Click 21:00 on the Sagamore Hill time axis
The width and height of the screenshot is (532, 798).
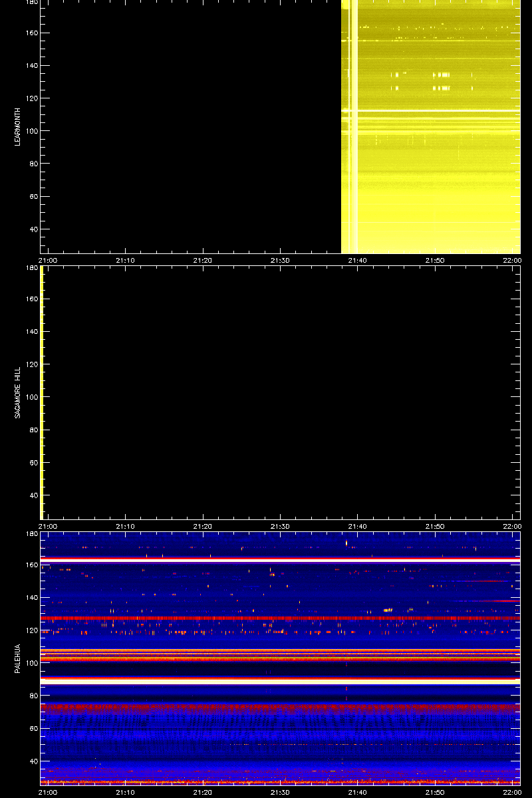pyautogui.click(x=48, y=527)
